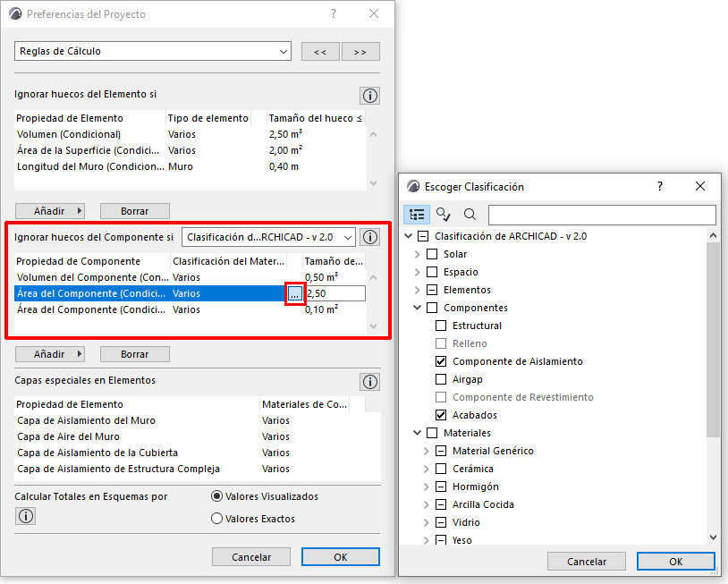Select the search-checked-items icon in Escoger Clasificación
728x584 pixels.
click(x=443, y=215)
